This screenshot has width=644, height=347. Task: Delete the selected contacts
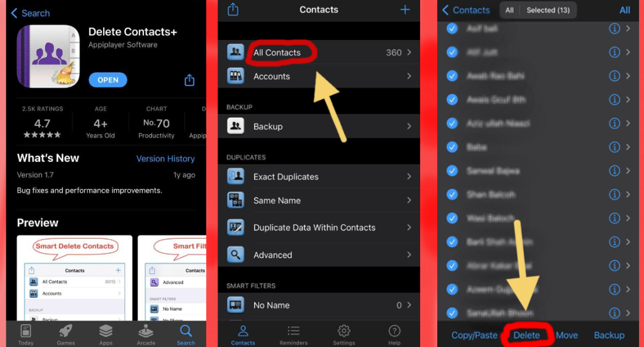526,335
